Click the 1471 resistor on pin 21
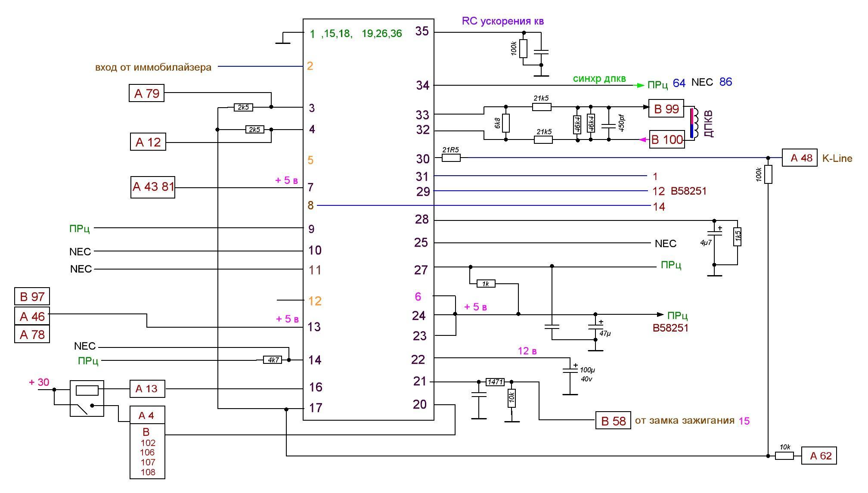This screenshot has height=493, width=868. tap(495, 382)
